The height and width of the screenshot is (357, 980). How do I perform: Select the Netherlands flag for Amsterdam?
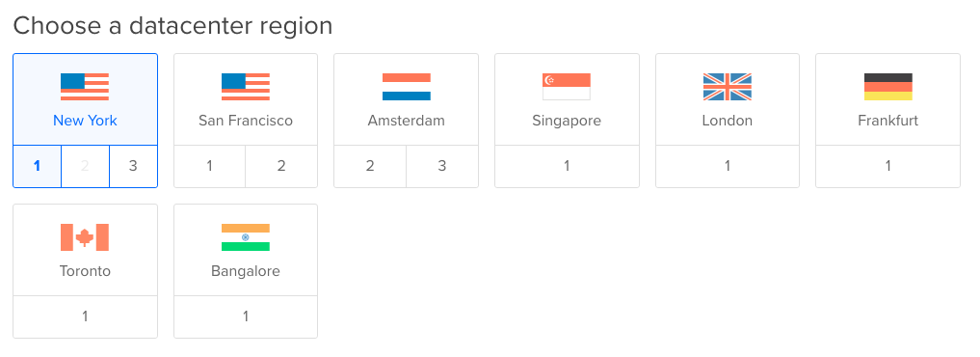(x=407, y=87)
